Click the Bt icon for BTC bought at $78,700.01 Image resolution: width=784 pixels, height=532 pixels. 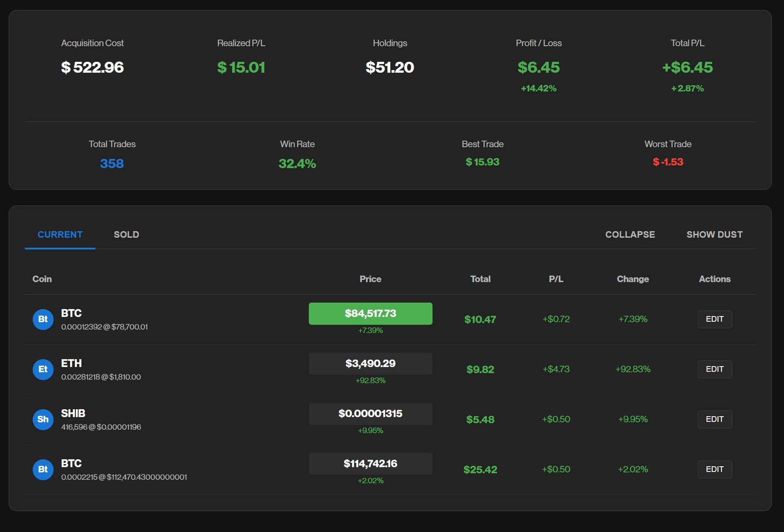[x=43, y=319]
